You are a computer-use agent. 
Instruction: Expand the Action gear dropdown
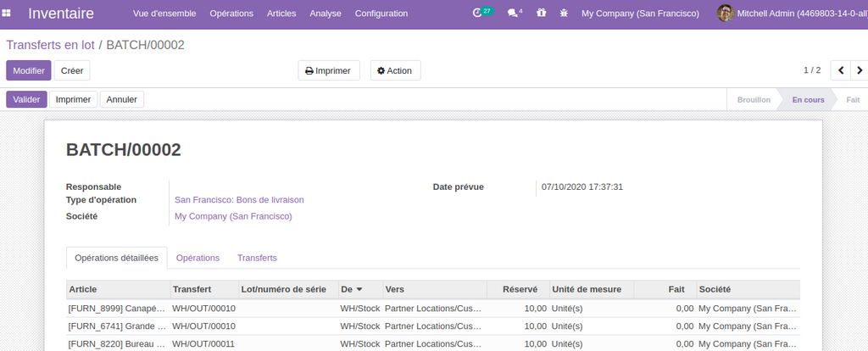[395, 70]
